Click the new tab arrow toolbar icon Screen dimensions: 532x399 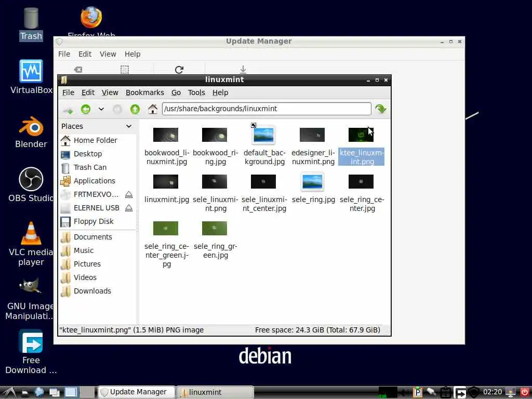point(68,110)
